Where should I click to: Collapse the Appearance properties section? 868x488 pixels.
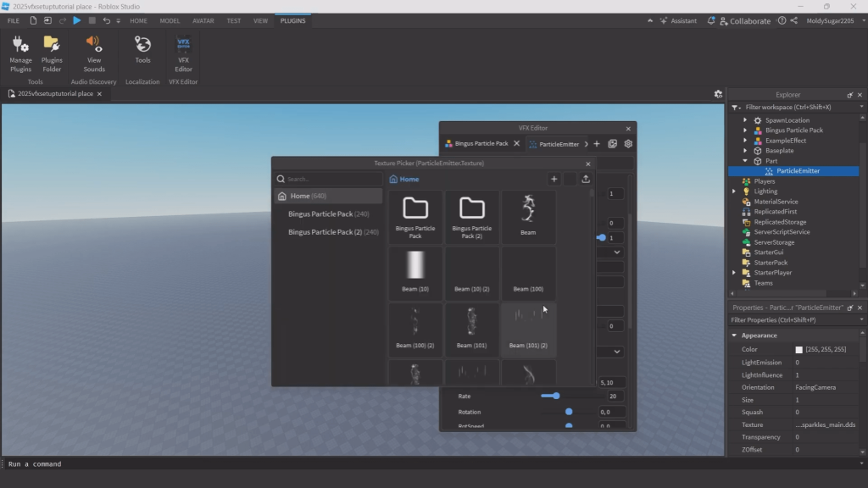coord(735,335)
